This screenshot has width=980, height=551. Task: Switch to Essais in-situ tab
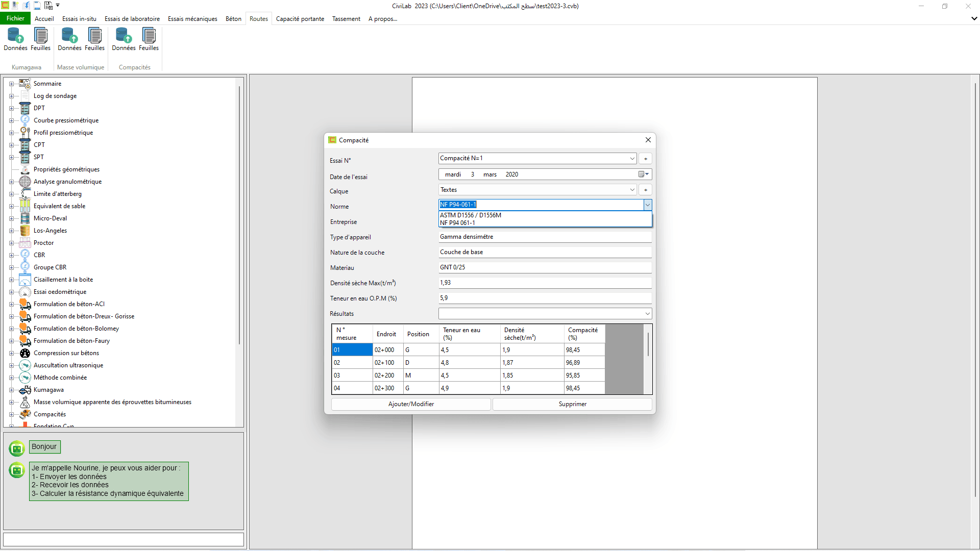(x=79, y=19)
